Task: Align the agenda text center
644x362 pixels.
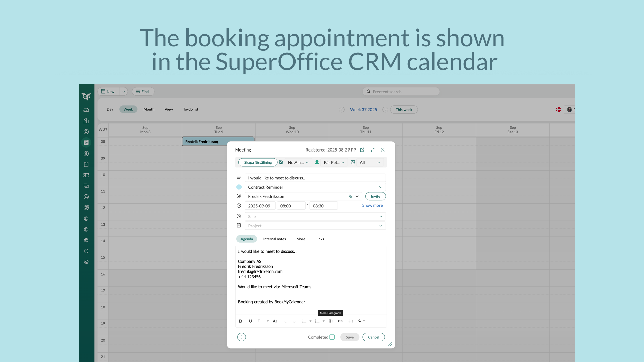Action: click(x=294, y=321)
